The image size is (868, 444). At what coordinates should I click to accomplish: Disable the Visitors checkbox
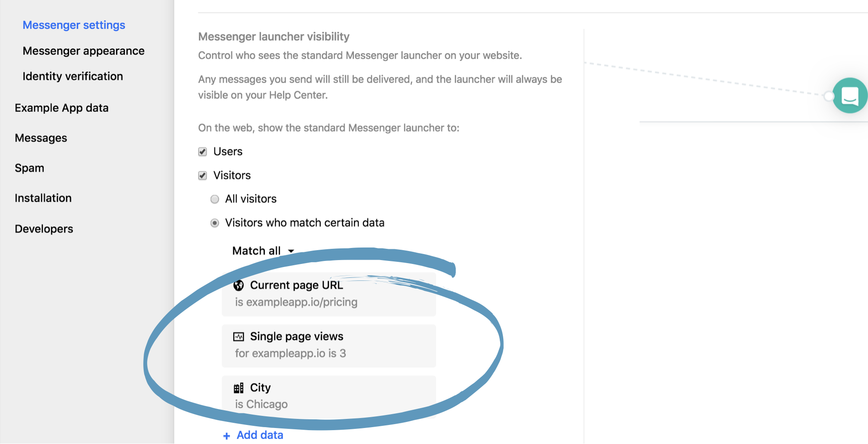click(203, 175)
